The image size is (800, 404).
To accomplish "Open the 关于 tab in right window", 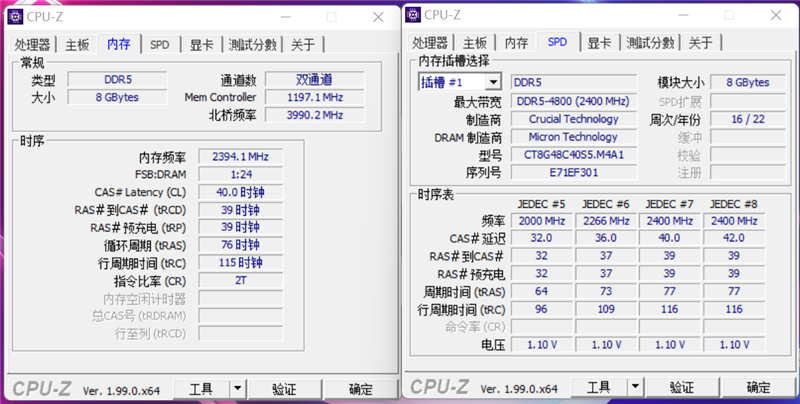I will tap(701, 42).
